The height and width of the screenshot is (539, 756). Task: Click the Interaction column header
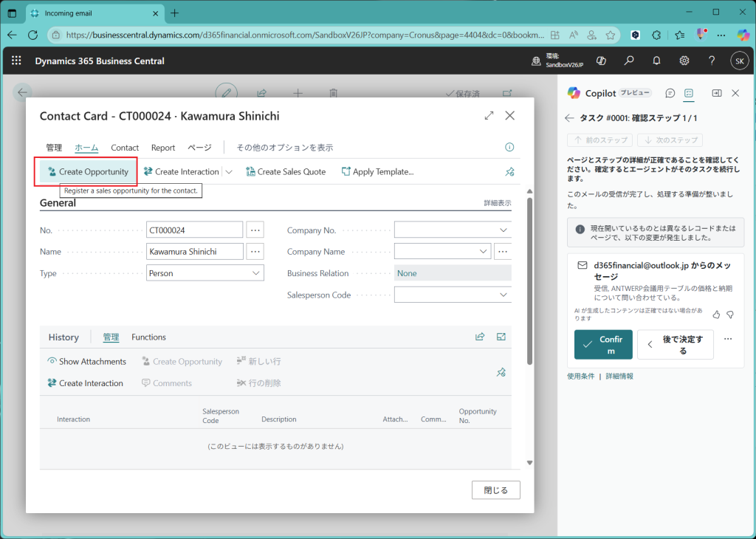pos(73,419)
